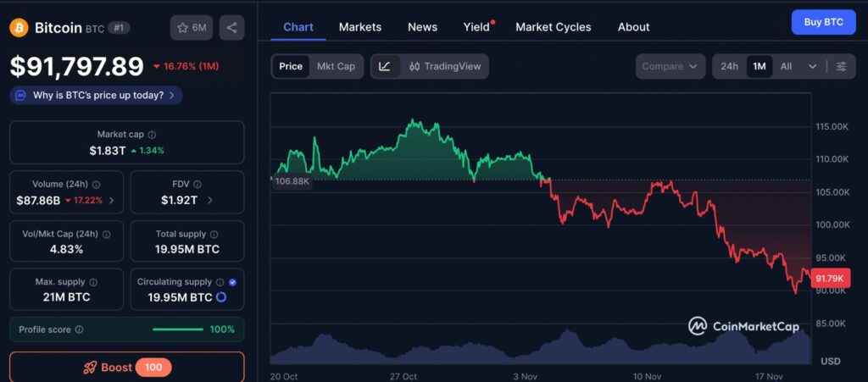Click the info icon beside Total supply
The width and height of the screenshot is (868, 382).
point(214,235)
